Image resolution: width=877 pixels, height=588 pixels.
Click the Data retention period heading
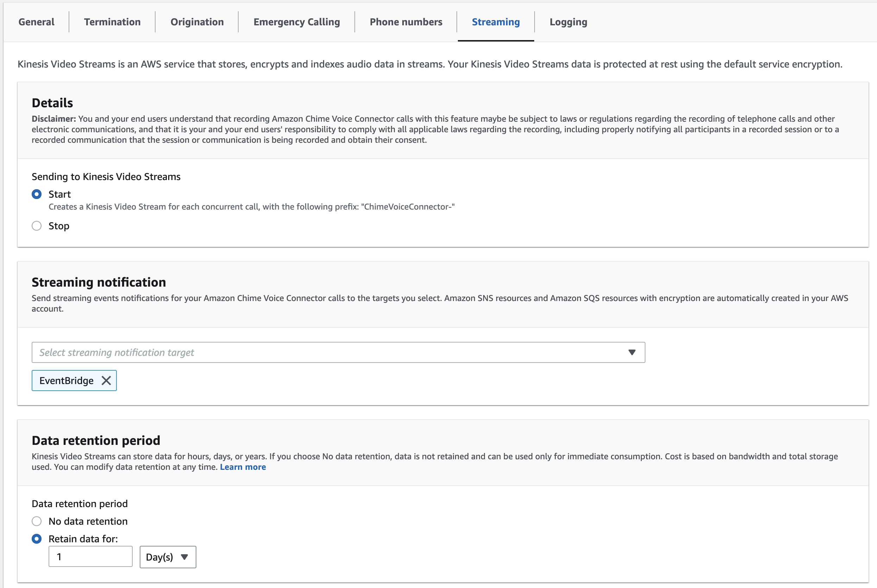click(96, 440)
